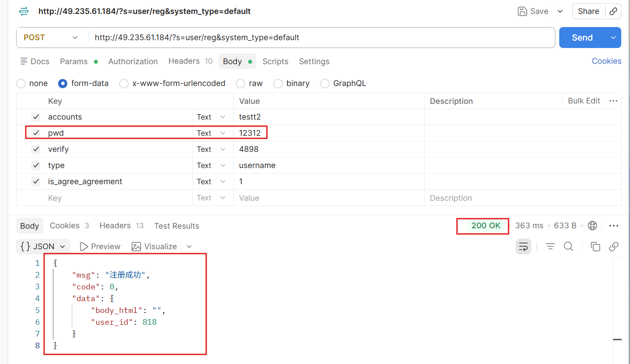Search the response with the magnifier icon

(568, 247)
